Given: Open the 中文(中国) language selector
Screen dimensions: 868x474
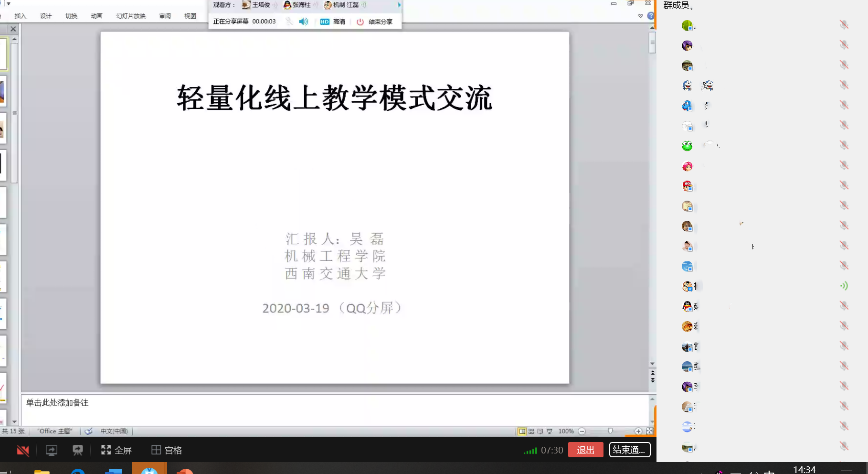Looking at the screenshot, I should tap(114, 431).
